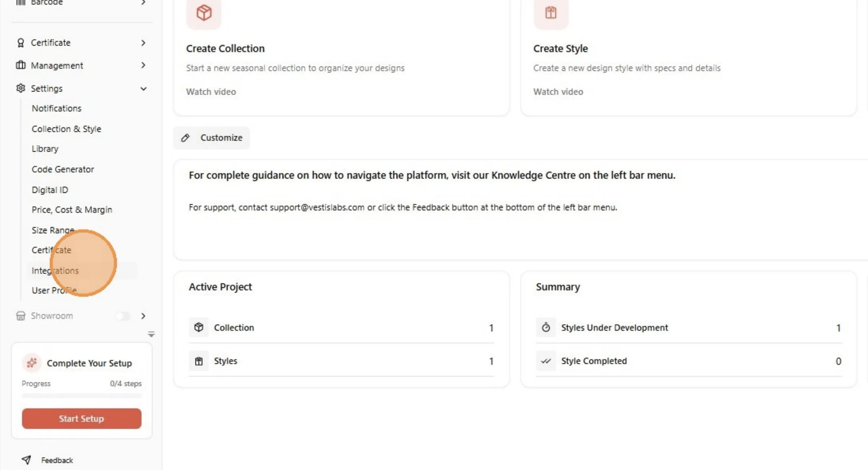The height and width of the screenshot is (470, 868).
Task: Click the Feedback label in sidebar
Action: (57, 460)
